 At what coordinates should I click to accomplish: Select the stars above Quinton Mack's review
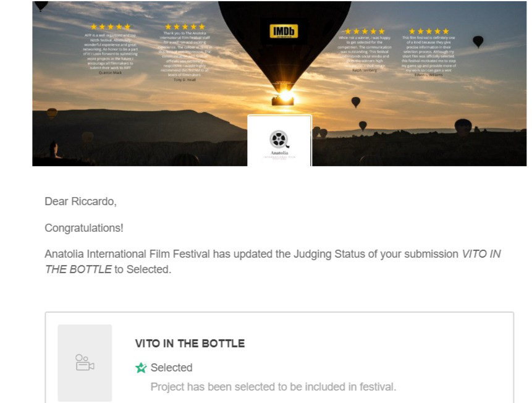coord(111,27)
